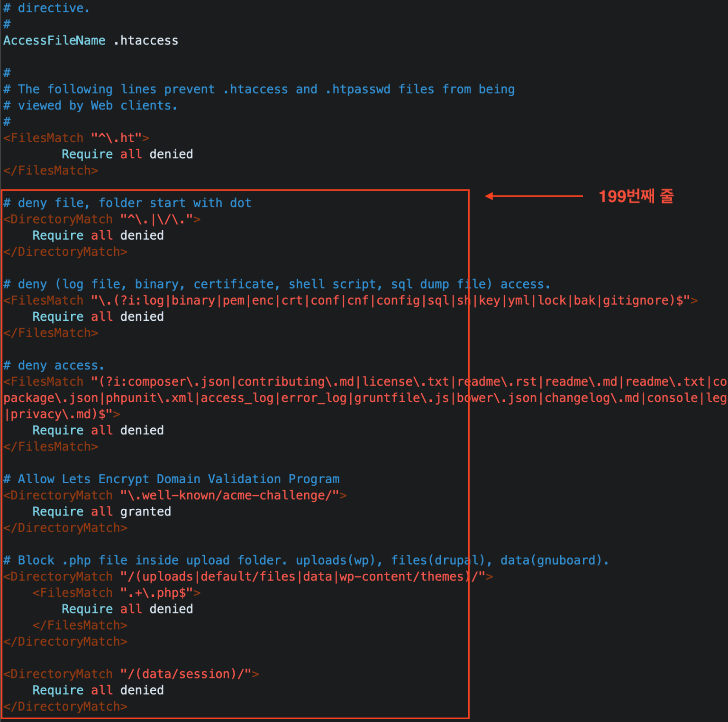Click the uploads|default/files DirectoryMatch pattern
Image resolution: width=728 pixels, height=722 pixels.
pyautogui.click(x=246, y=576)
